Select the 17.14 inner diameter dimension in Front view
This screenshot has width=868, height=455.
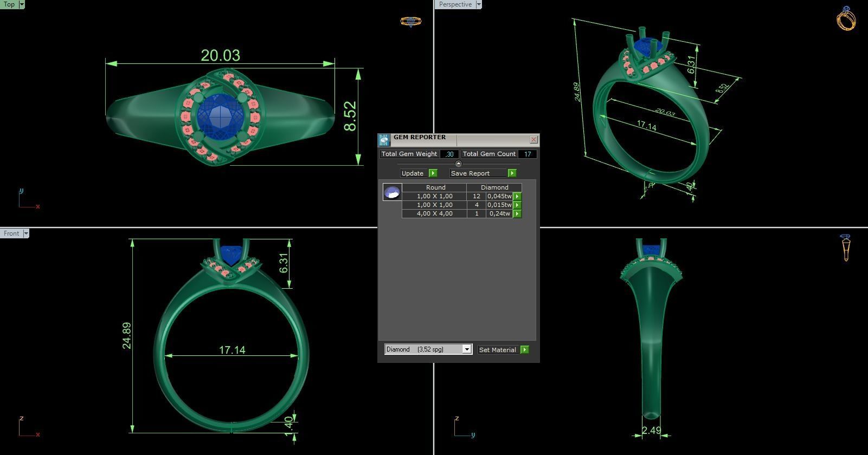pyautogui.click(x=232, y=350)
